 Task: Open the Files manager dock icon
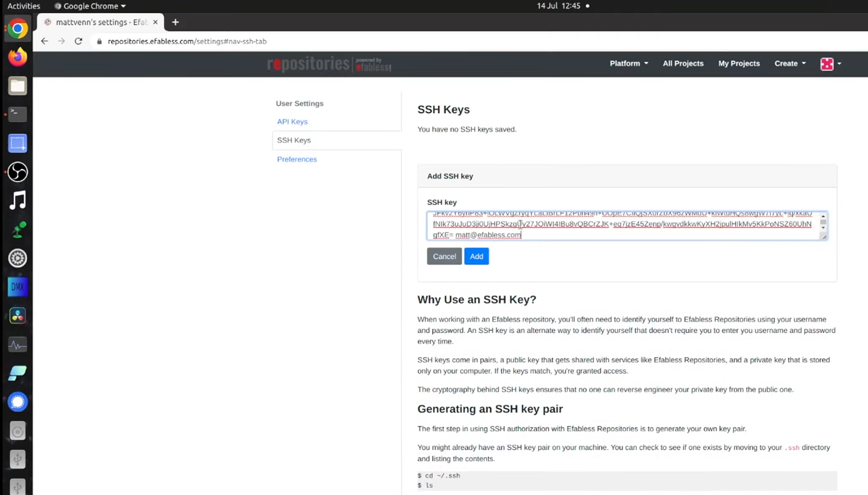click(18, 86)
